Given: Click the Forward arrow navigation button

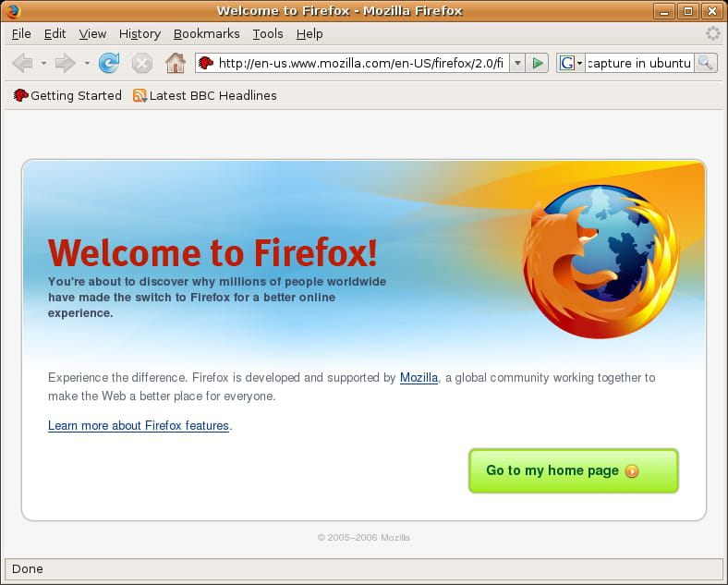Looking at the screenshot, I should 65,63.
